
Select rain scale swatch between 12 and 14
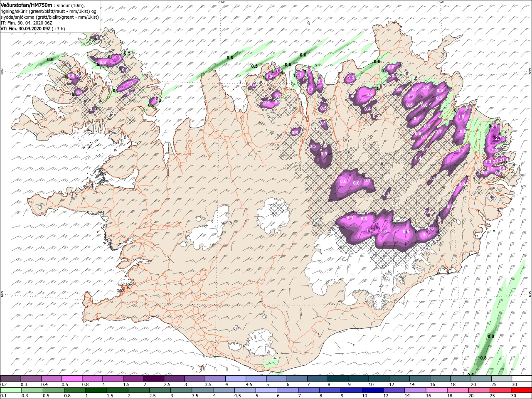click(393, 390)
